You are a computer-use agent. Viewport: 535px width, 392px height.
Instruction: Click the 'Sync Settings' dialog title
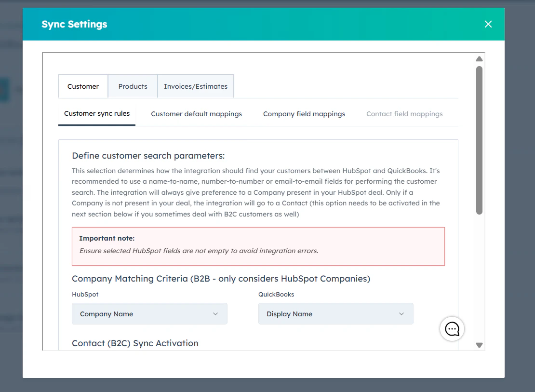[x=74, y=24]
